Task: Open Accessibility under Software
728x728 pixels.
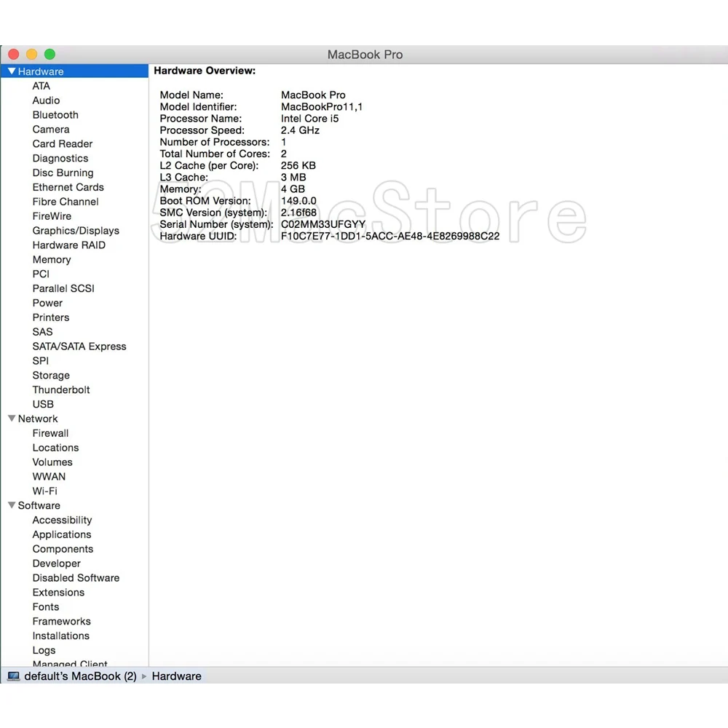Action: point(62,520)
